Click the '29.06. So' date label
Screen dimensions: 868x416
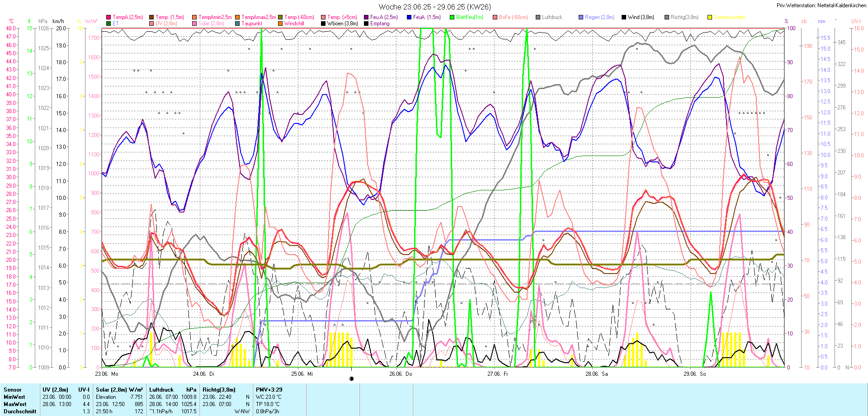click(x=695, y=373)
